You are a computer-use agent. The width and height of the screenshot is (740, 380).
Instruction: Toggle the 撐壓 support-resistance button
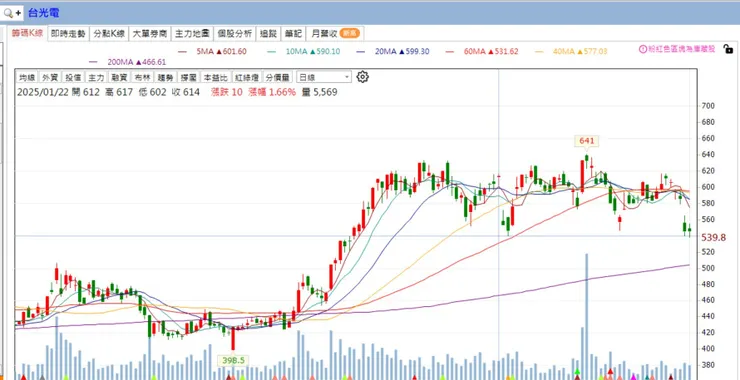point(189,77)
